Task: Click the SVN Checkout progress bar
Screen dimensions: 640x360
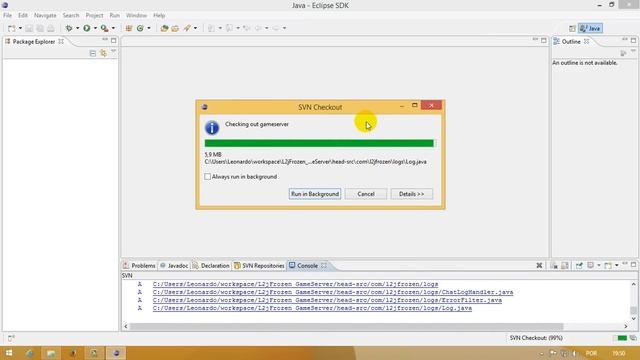Action: coord(320,143)
